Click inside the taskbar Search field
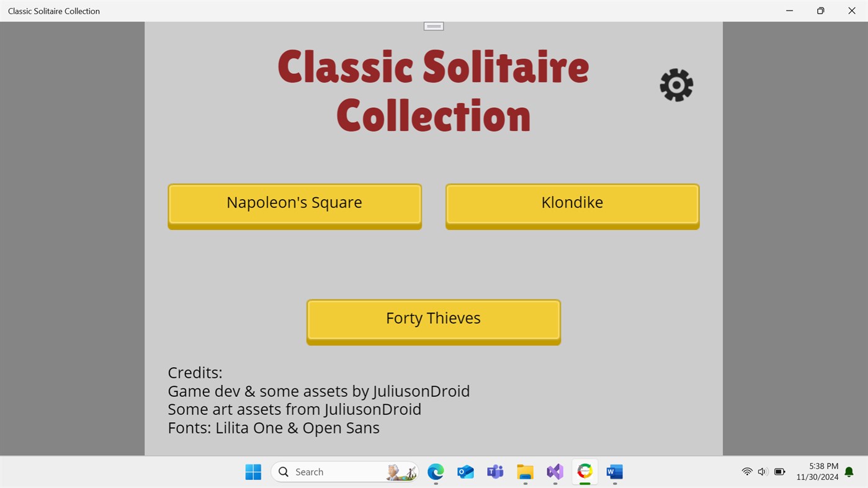The width and height of the screenshot is (868, 488). pyautogui.click(x=329, y=471)
